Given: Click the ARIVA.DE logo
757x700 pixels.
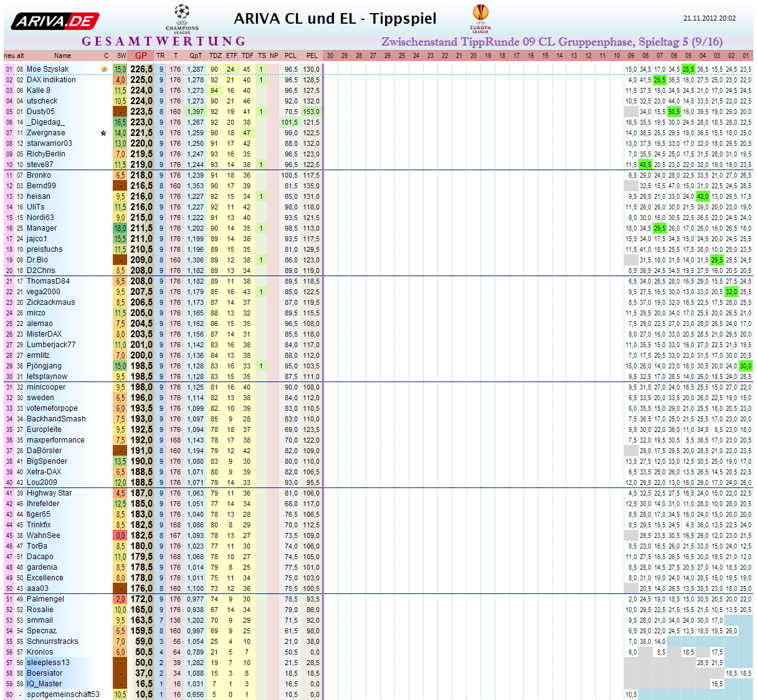Looking at the screenshot, I should click(55, 21).
